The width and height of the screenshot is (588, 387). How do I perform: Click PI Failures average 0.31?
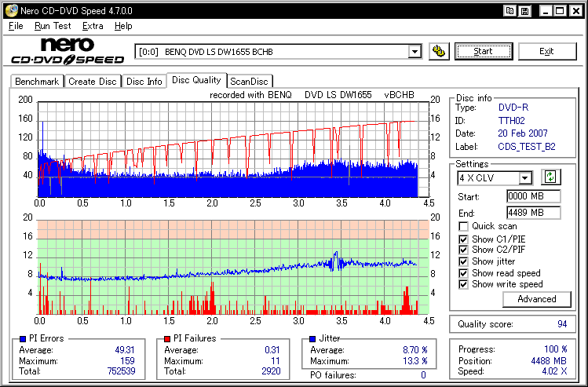tap(272, 350)
